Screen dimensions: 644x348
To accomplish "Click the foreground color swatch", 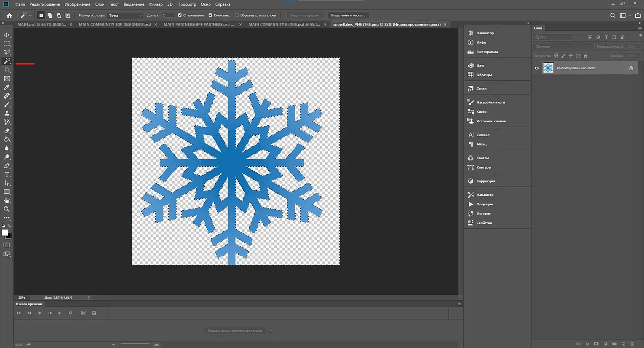I will [x=5, y=233].
